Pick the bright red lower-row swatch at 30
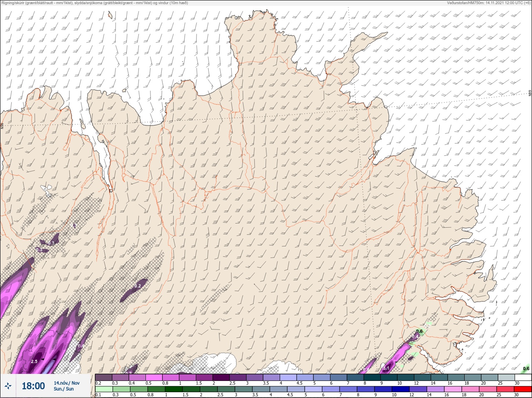This screenshot has height=398, width=532. 523,389
